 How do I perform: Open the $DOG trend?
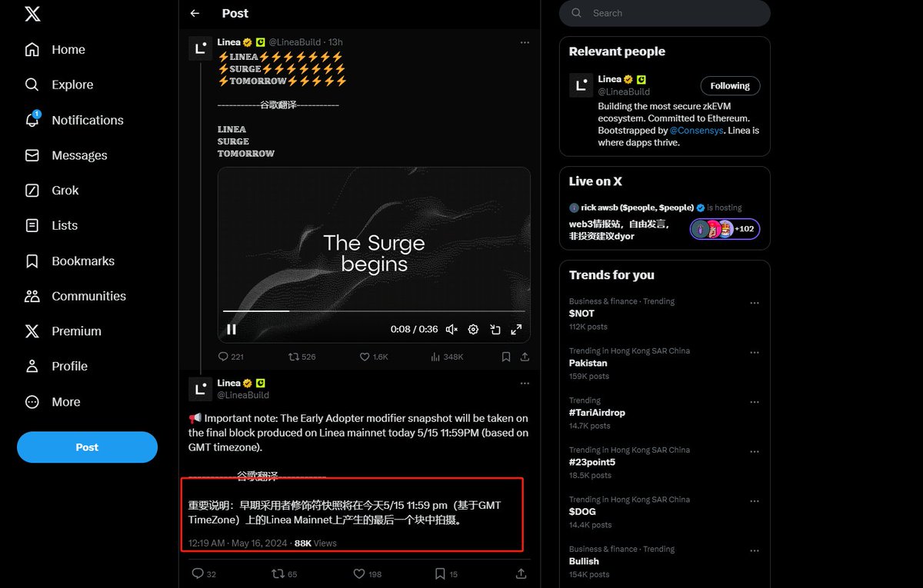[x=582, y=511]
